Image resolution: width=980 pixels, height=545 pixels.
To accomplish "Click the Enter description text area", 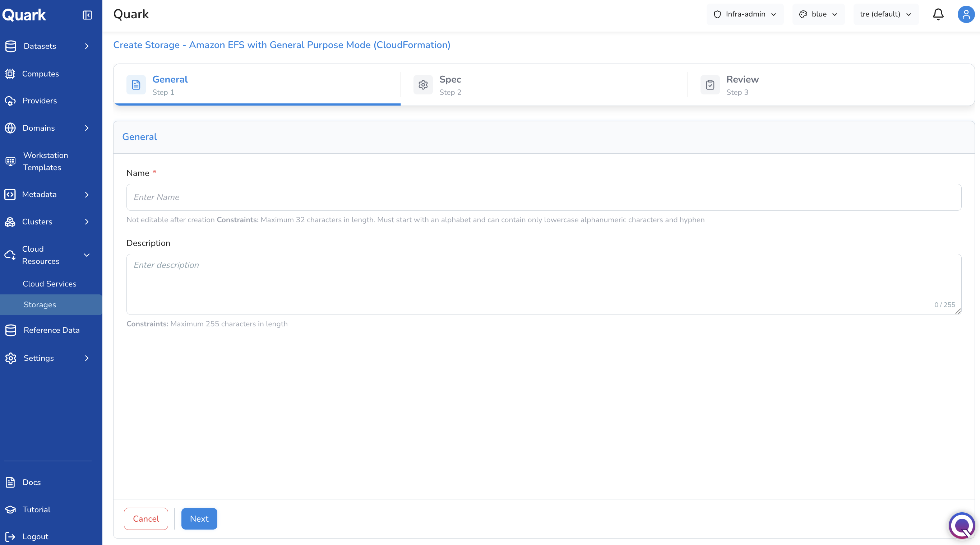I will [x=544, y=284].
